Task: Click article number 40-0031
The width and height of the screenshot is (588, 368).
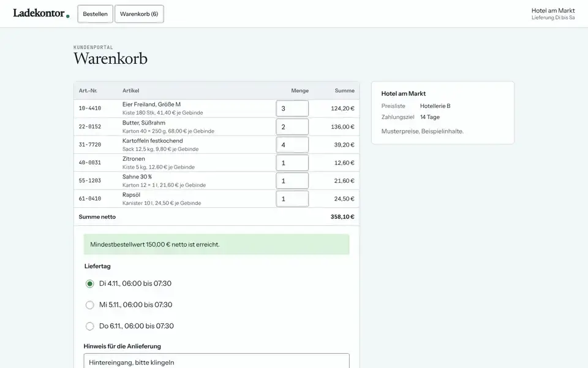Action: pyautogui.click(x=90, y=163)
